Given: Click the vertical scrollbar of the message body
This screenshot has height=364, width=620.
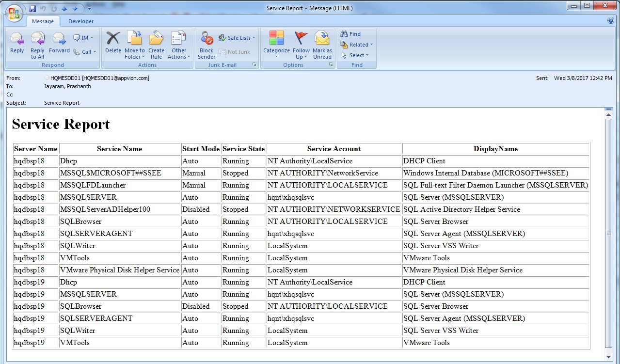Looking at the screenshot, I should point(609,233).
